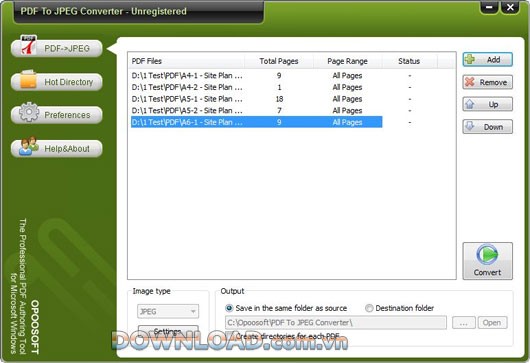Click the up arrow icon on Up button
Screen dimensions: 530x363
point(470,104)
